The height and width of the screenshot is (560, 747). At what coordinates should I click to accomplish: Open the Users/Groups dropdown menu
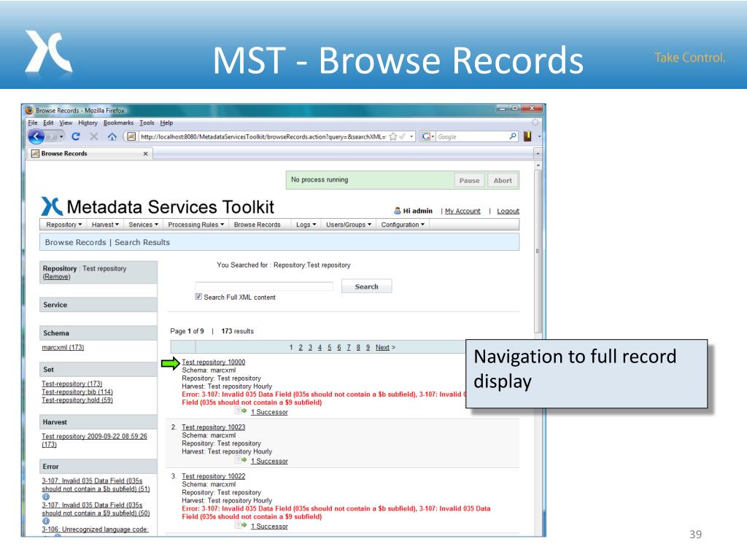(348, 225)
